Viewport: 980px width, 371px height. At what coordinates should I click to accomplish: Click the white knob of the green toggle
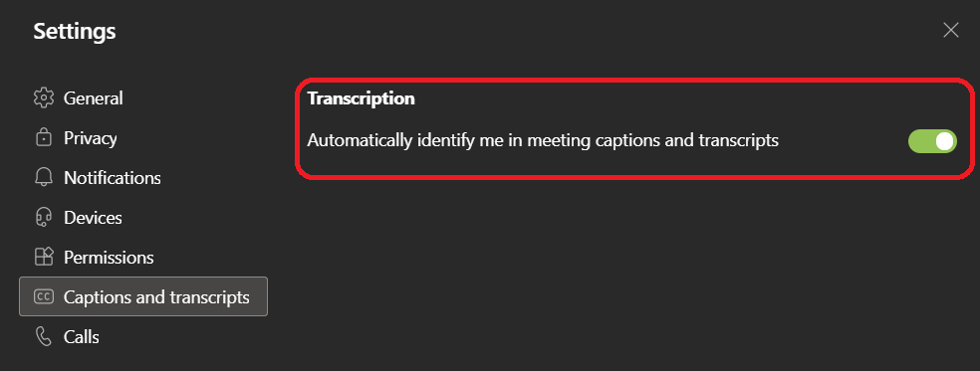pos(945,141)
